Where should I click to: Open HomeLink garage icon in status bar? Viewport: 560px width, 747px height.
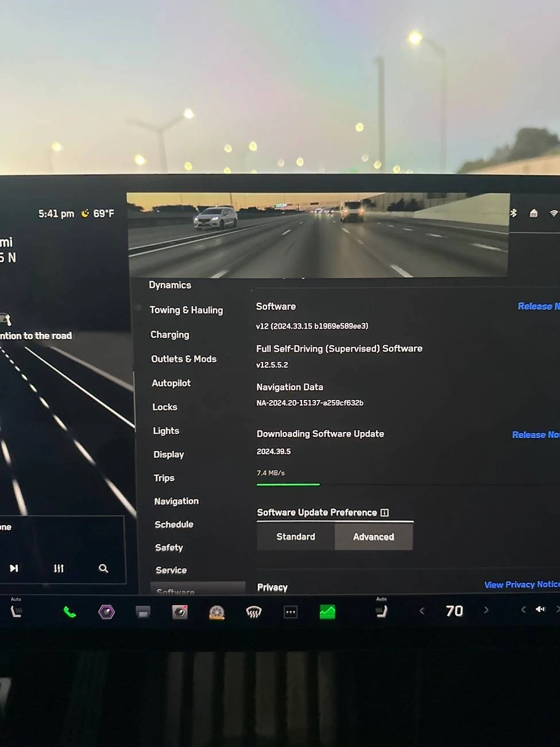(x=534, y=213)
